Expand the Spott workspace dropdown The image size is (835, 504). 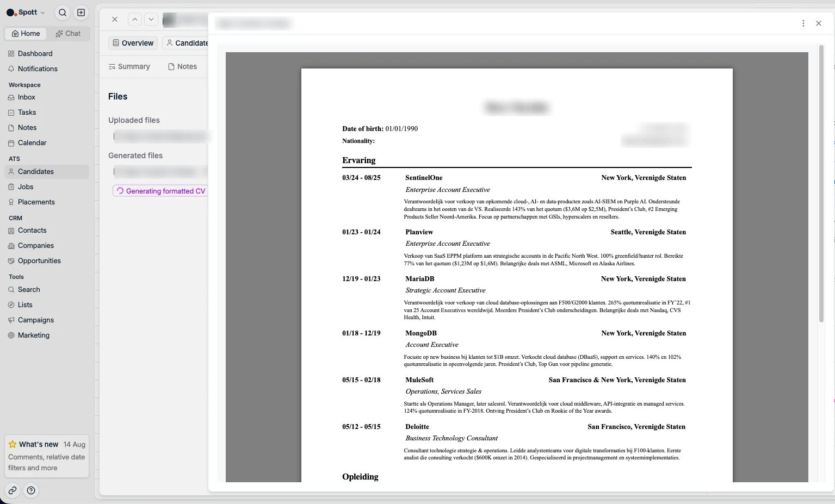point(26,13)
